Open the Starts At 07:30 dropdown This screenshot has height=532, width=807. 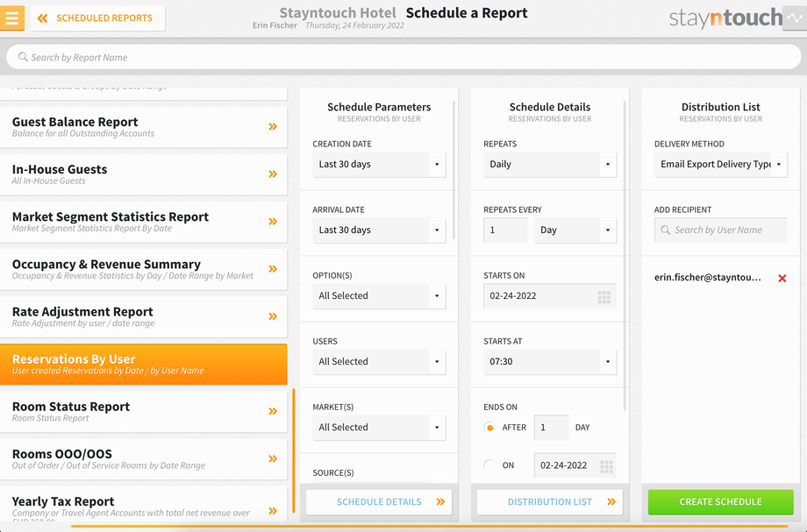pos(550,362)
